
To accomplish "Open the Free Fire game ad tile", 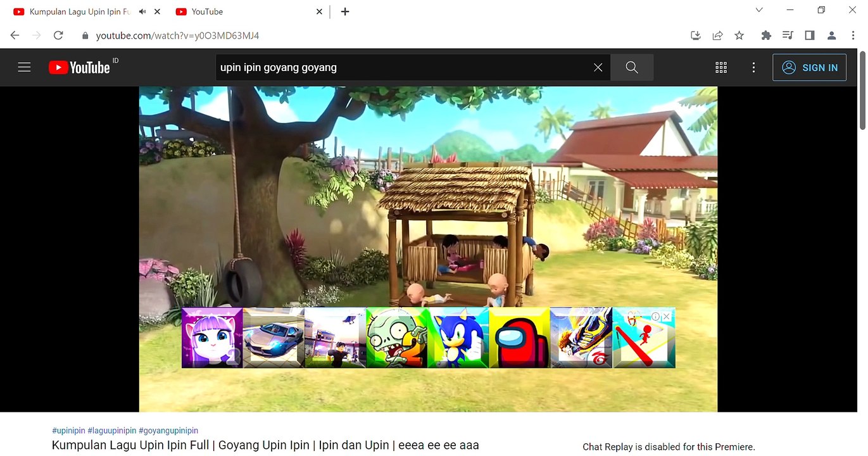I will pyautogui.click(x=581, y=338).
